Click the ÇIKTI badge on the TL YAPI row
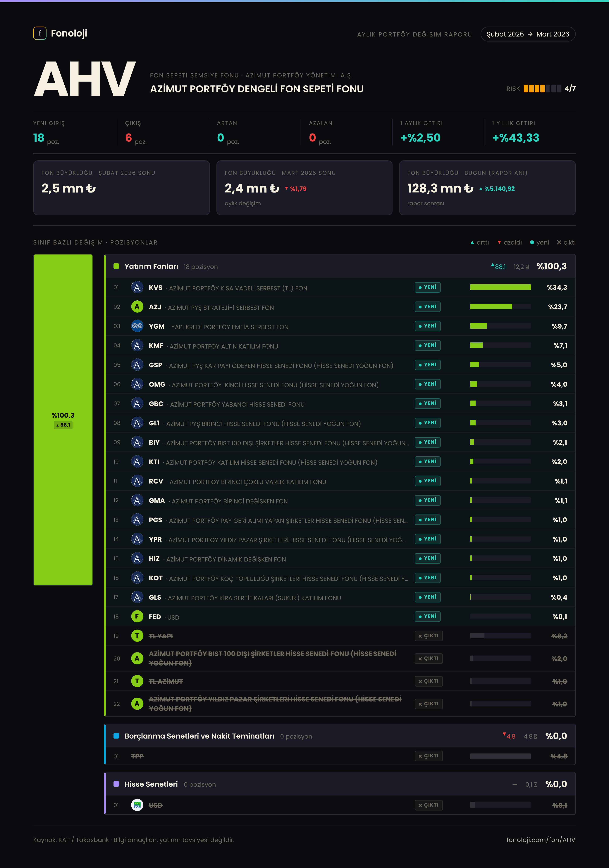Viewport: 609px width, 868px height. tap(429, 636)
